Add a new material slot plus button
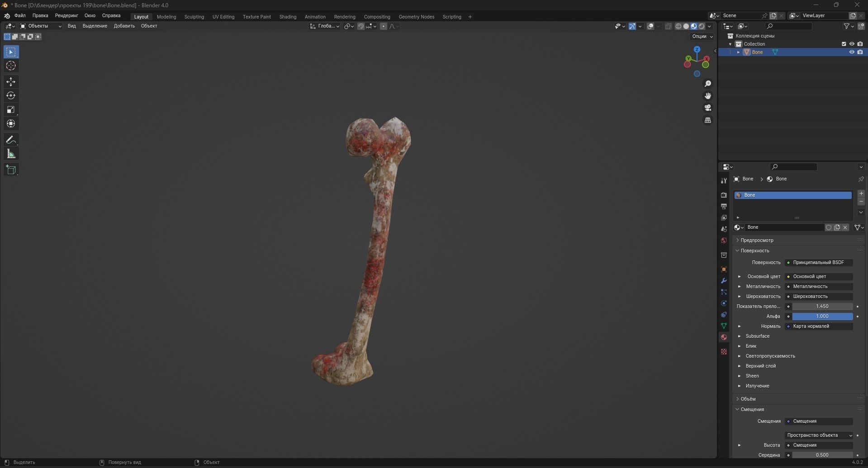Image resolution: width=868 pixels, height=468 pixels. (x=861, y=194)
